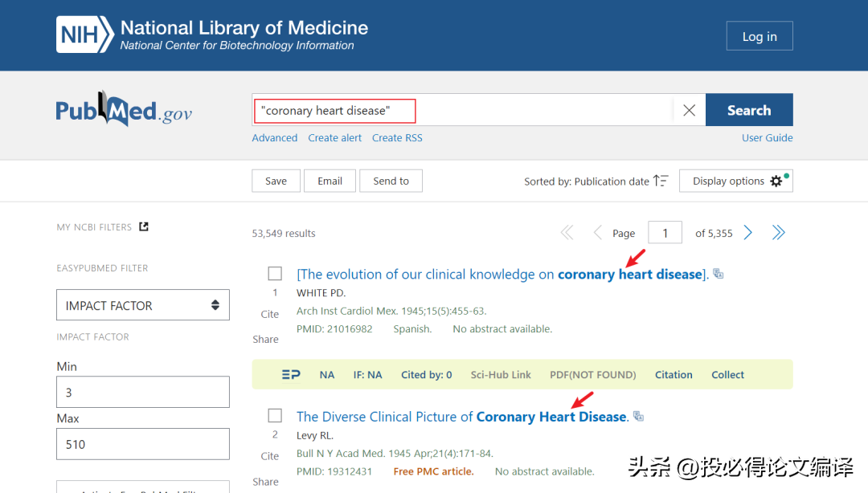Open the User Guide link
This screenshot has width=868, height=493.
768,138
